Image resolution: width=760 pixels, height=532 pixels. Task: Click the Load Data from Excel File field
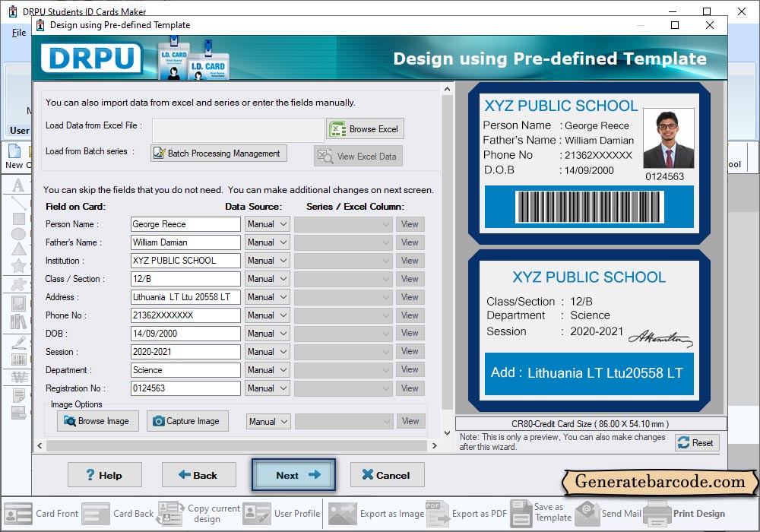point(238,130)
